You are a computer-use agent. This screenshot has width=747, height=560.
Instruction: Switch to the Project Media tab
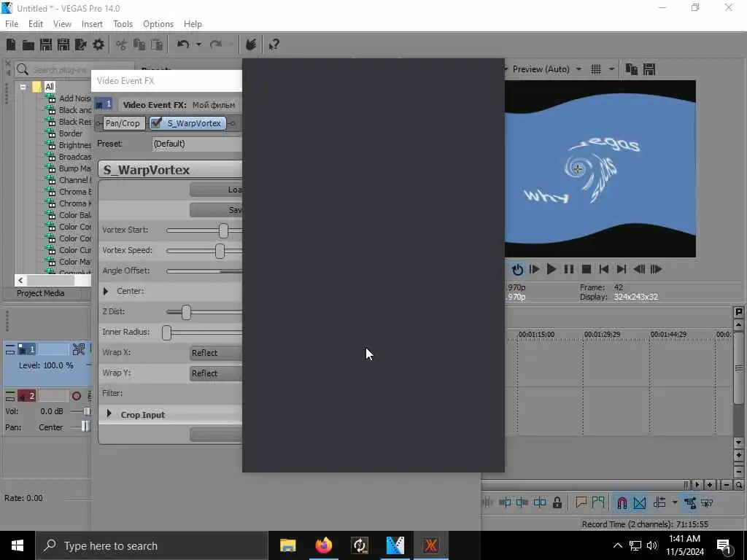click(41, 293)
